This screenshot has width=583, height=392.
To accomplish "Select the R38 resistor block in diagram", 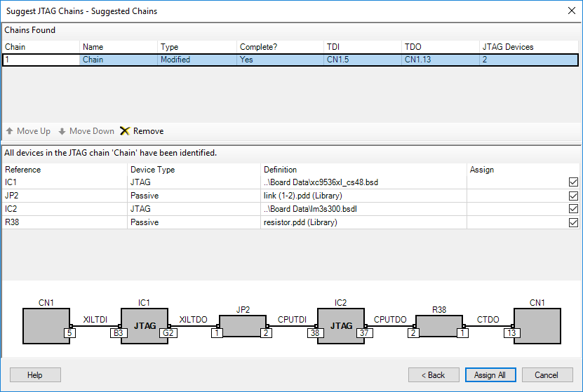I will click(x=439, y=326).
